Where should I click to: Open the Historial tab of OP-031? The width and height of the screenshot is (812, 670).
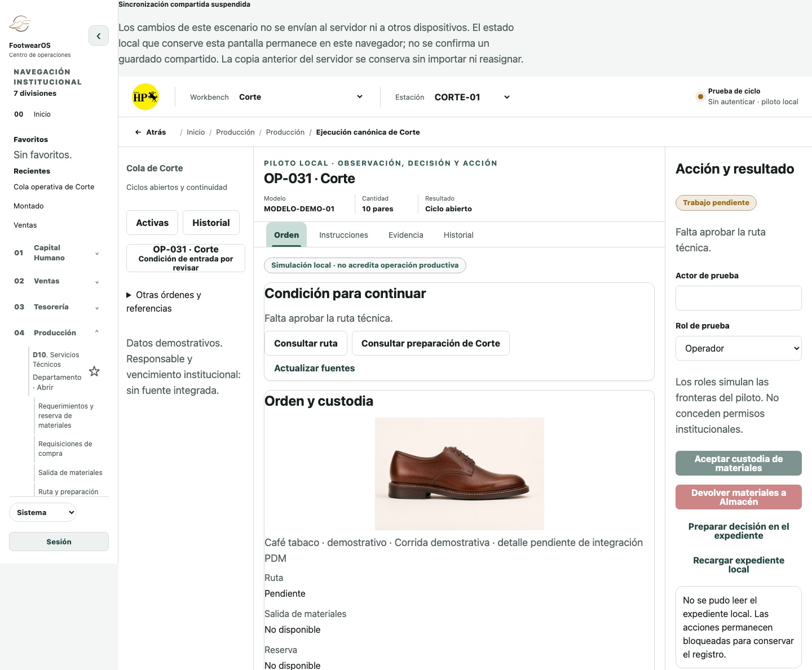coord(458,235)
